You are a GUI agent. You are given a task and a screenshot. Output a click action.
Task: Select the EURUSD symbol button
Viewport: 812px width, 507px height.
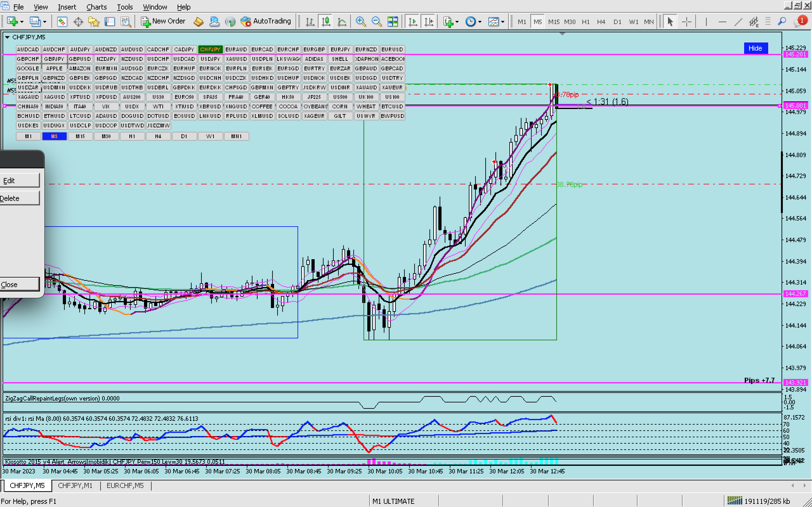click(392, 49)
